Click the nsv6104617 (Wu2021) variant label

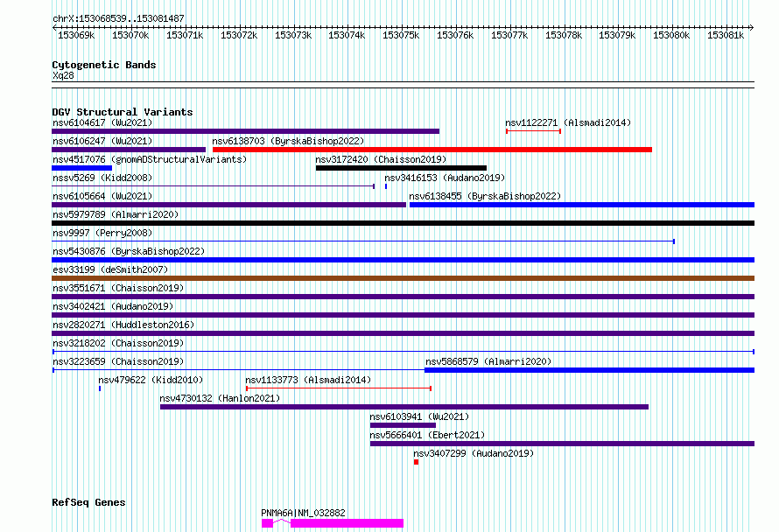click(x=102, y=122)
